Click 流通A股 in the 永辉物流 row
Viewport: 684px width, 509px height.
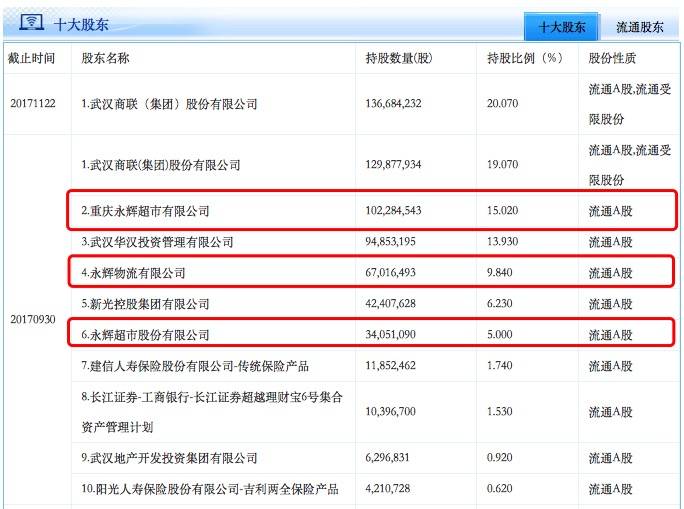(610, 273)
